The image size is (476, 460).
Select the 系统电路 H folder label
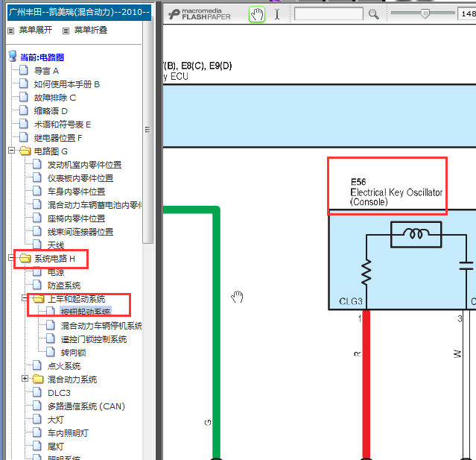tap(54, 259)
